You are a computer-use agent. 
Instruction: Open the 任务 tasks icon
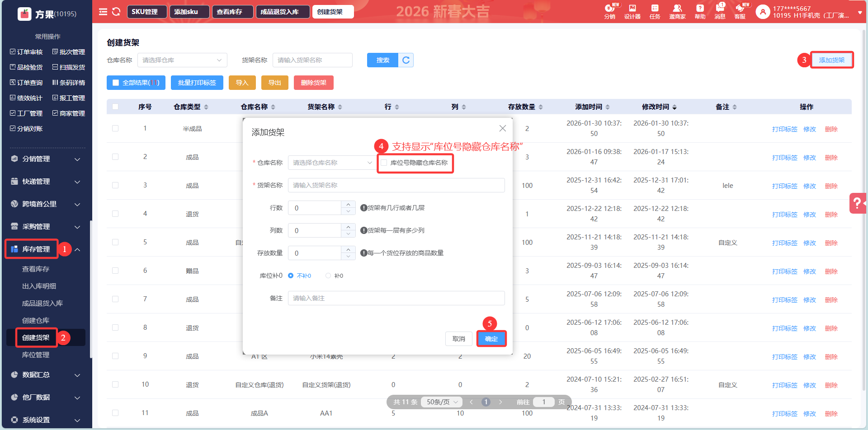[x=655, y=11]
